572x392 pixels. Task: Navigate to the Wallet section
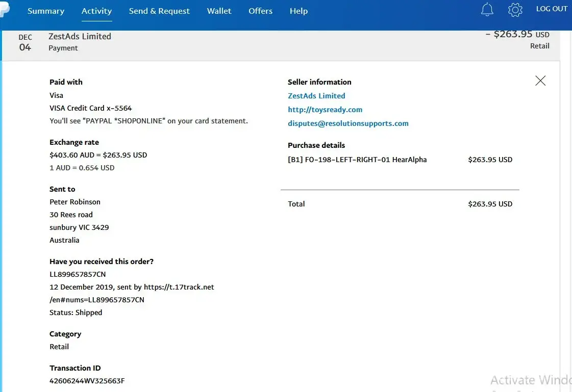click(x=219, y=11)
